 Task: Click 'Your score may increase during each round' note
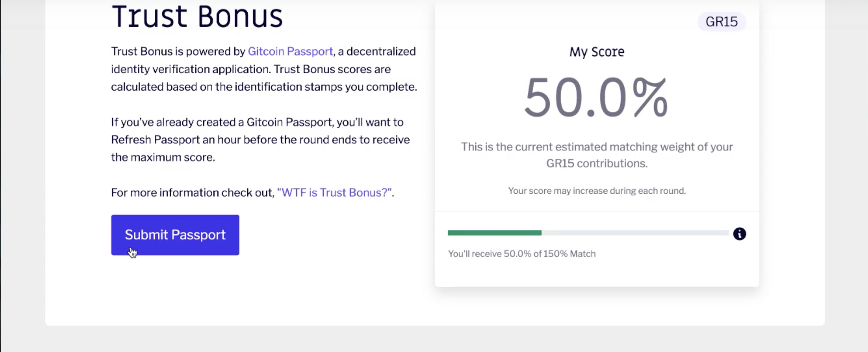pyautogui.click(x=597, y=190)
